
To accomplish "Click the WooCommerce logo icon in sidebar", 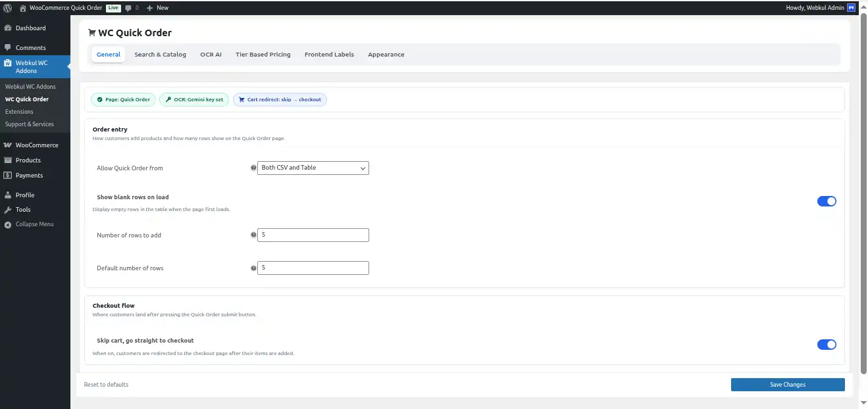I will click(7, 145).
